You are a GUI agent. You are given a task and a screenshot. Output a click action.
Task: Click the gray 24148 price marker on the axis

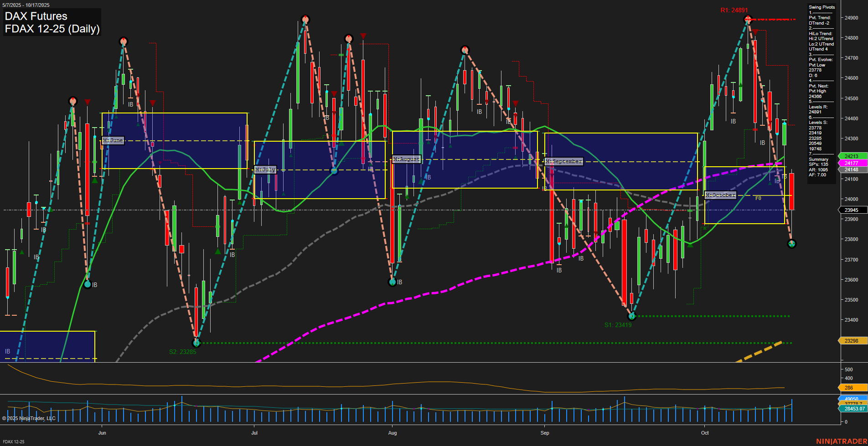click(851, 169)
